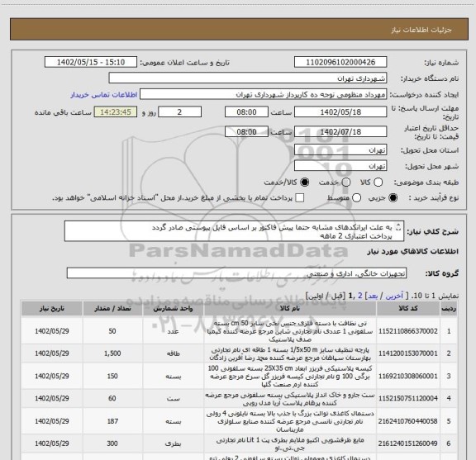Click quantity 1,500 in row 2
476x460 pixels.
pos(112,353)
